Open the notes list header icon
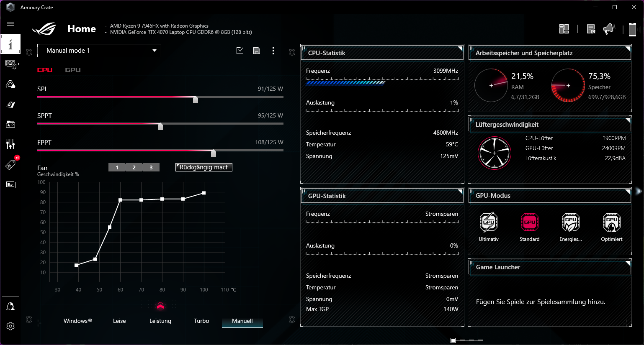 (591, 29)
